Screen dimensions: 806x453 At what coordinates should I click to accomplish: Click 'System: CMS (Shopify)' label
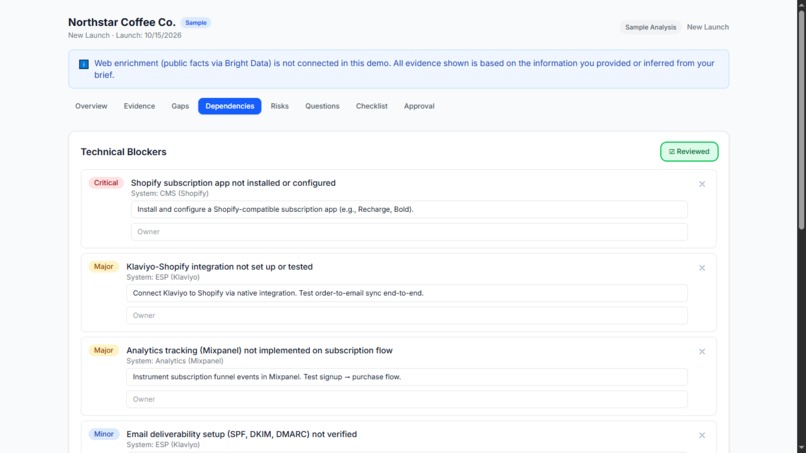tap(170, 193)
